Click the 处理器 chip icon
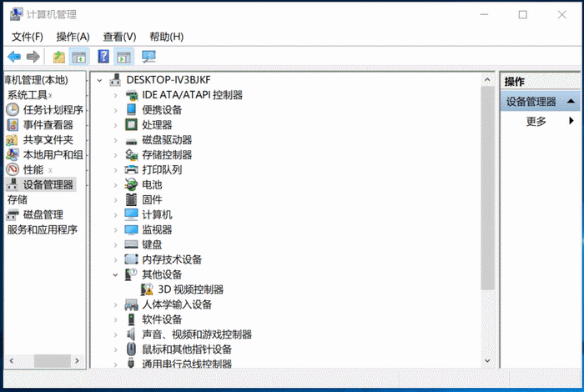The height and width of the screenshot is (392, 584). [x=131, y=125]
